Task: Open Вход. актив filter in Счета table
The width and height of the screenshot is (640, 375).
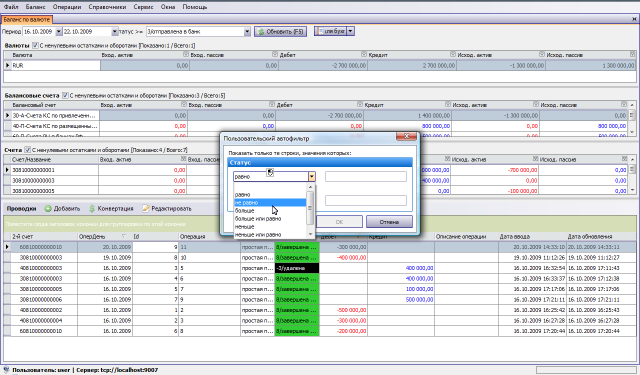Action: click(183, 159)
